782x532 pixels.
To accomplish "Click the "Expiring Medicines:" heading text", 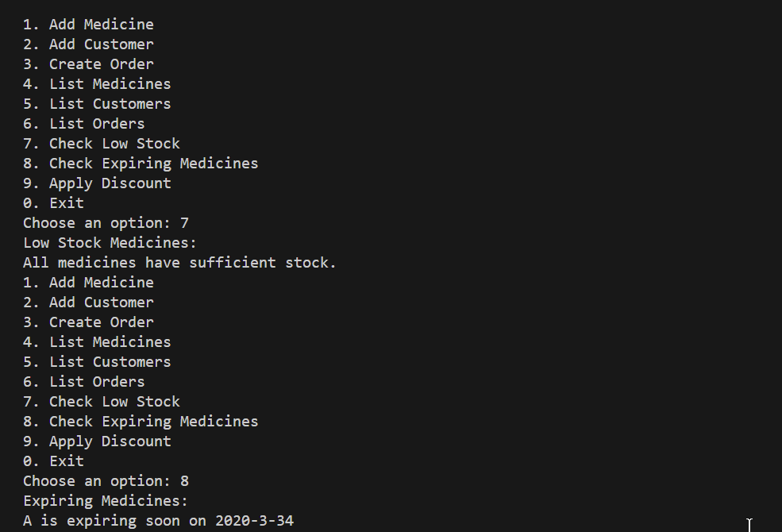I will pos(106,501).
